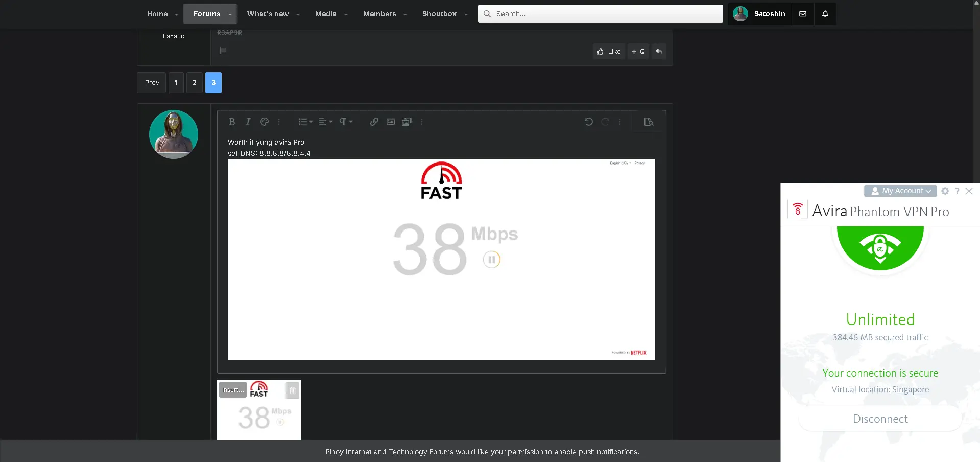Change virtual location via Singapore link
This screenshot has height=462, width=980.
coord(911,389)
